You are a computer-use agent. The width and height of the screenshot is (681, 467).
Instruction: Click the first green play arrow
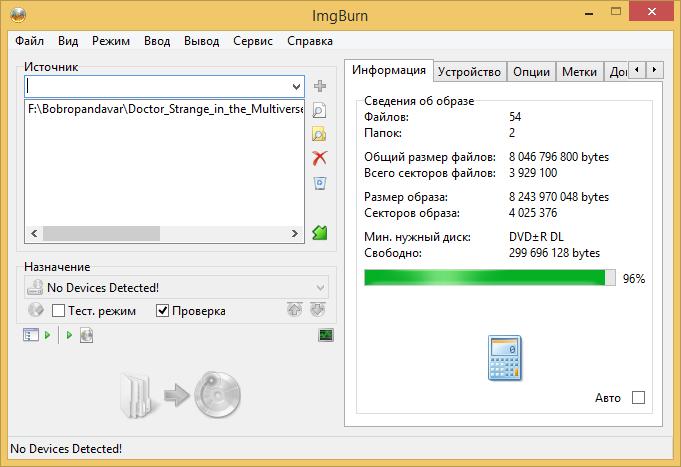(x=47, y=335)
